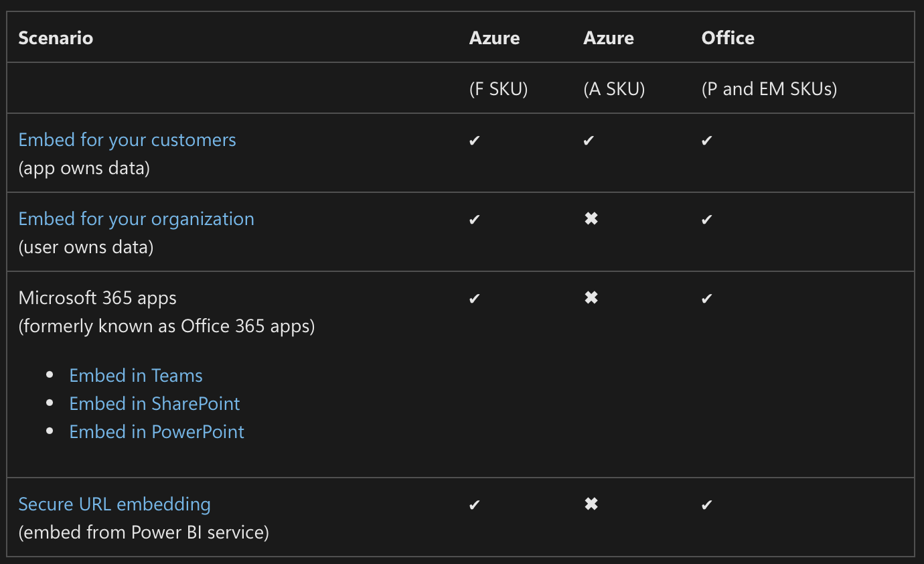Follow the 'Embed in PowerPoint' link

pyautogui.click(x=157, y=432)
